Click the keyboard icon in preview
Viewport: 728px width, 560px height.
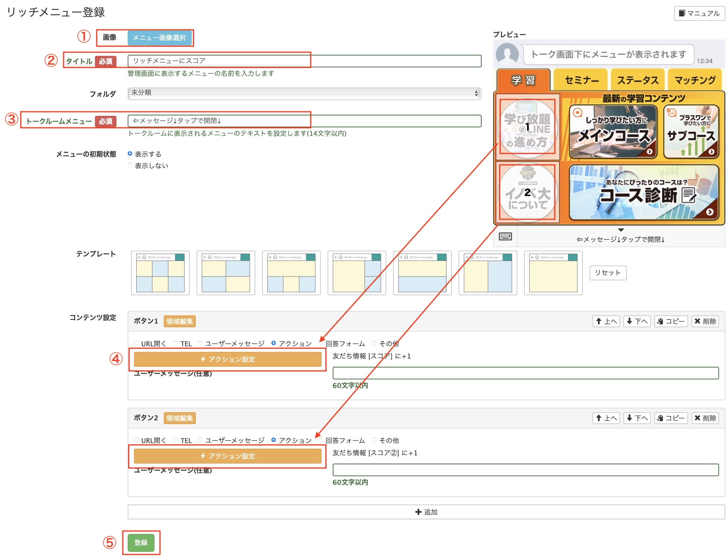[x=505, y=236]
